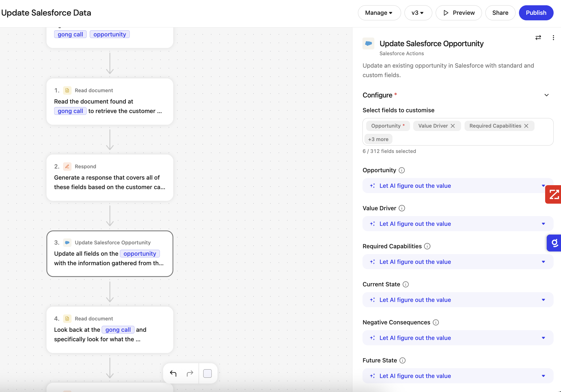Screen dimensions: 561x392
Task: Open the blue Gong side widget
Action: pyautogui.click(x=554, y=243)
